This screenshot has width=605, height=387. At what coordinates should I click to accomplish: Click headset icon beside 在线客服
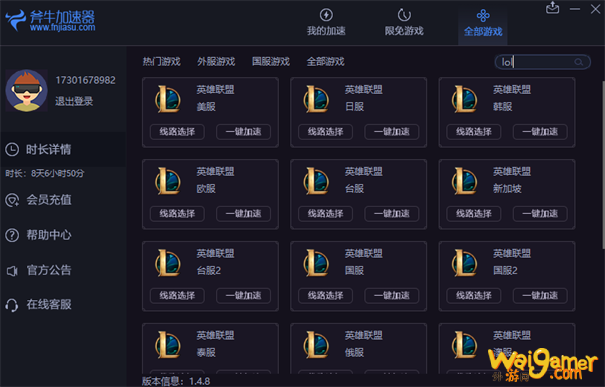coord(12,305)
